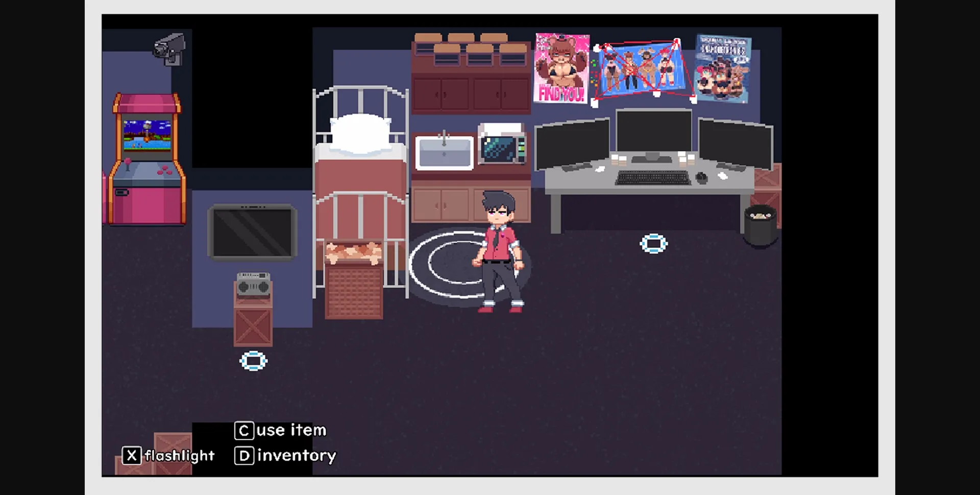Click the glowing circle below the radio crate
The height and width of the screenshot is (495, 980).
pyautogui.click(x=254, y=361)
